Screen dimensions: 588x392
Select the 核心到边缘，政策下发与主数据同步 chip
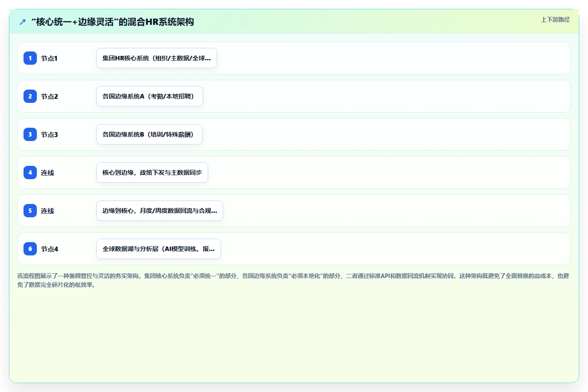(152, 172)
